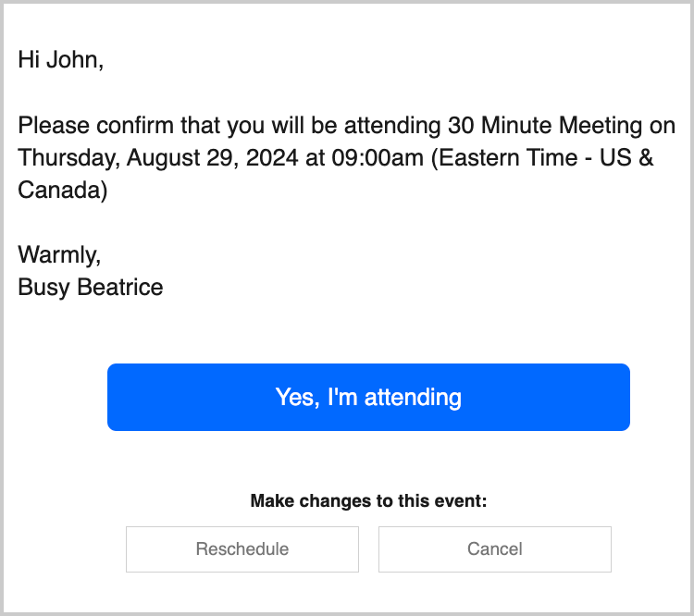The width and height of the screenshot is (694, 616).
Task: Click the name "John" in the greeting
Action: (73, 61)
